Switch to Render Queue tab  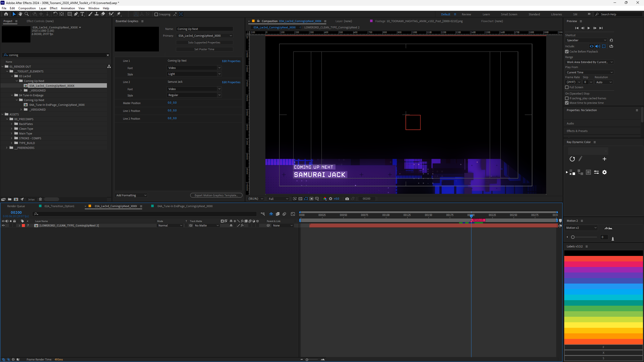[x=16, y=206]
